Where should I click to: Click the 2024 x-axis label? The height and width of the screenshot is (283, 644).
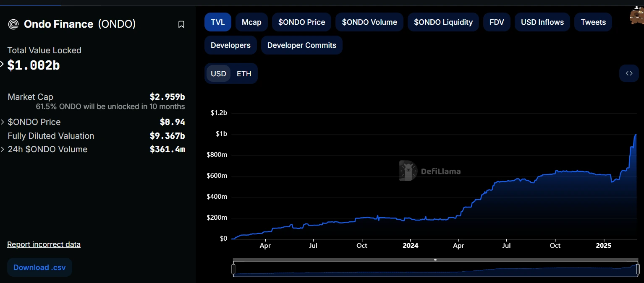click(x=410, y=246)
